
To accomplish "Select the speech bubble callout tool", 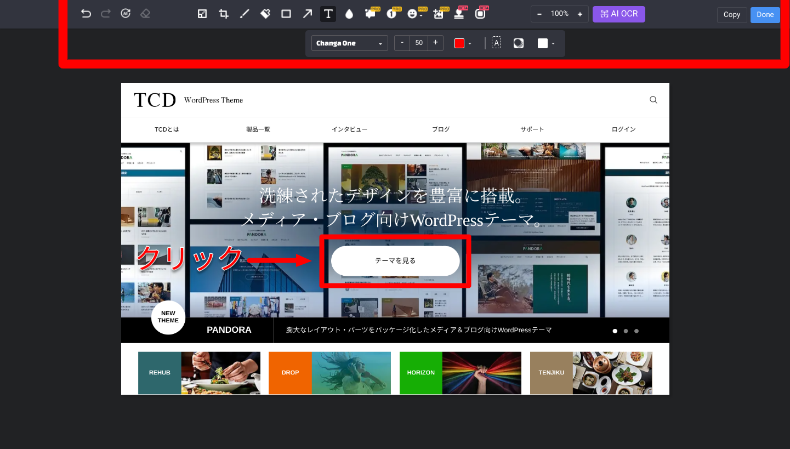I will pos(370,14).
